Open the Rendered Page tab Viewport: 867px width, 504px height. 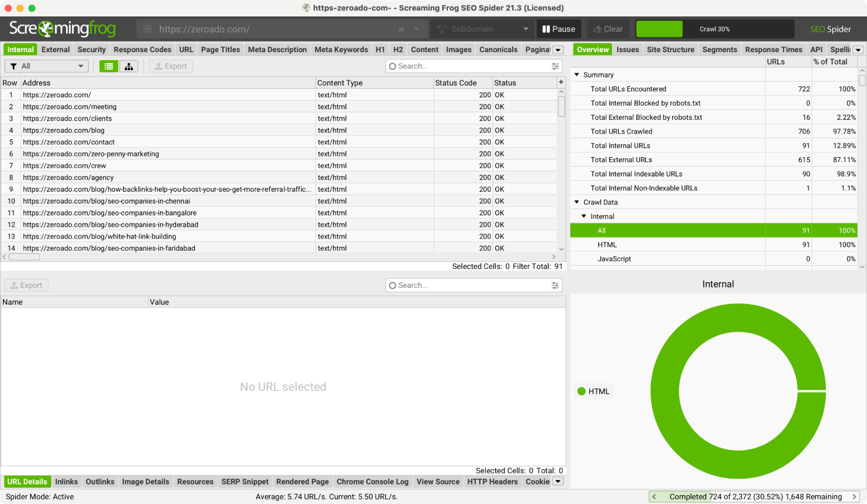302,481
